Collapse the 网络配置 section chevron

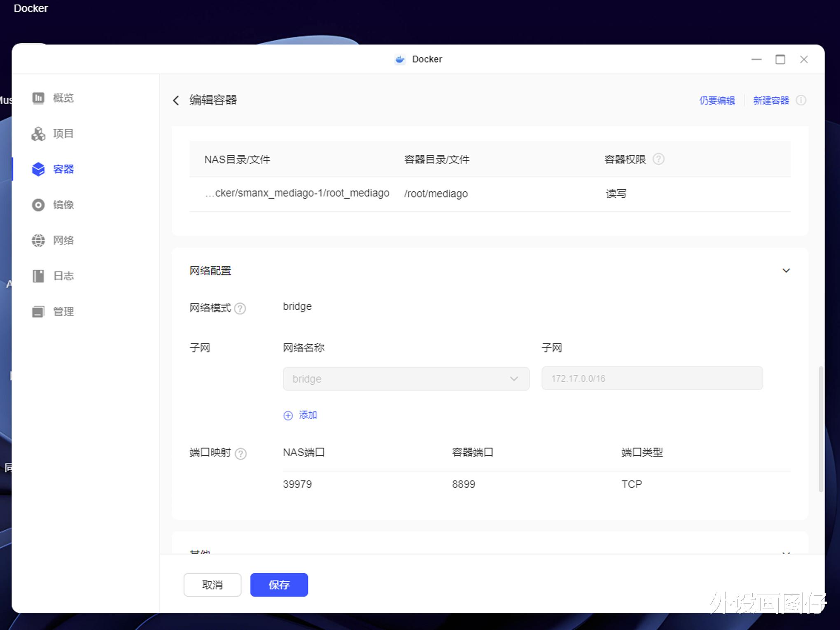click(786, 271)
